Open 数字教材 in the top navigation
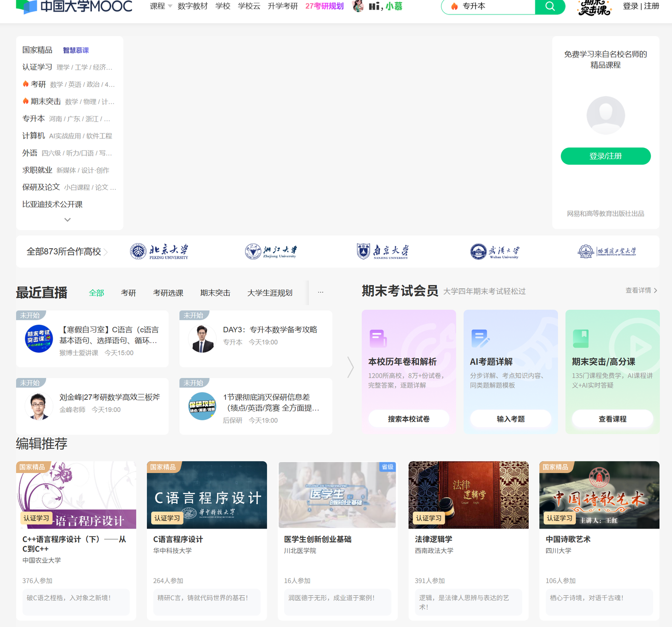 point(192,6)
